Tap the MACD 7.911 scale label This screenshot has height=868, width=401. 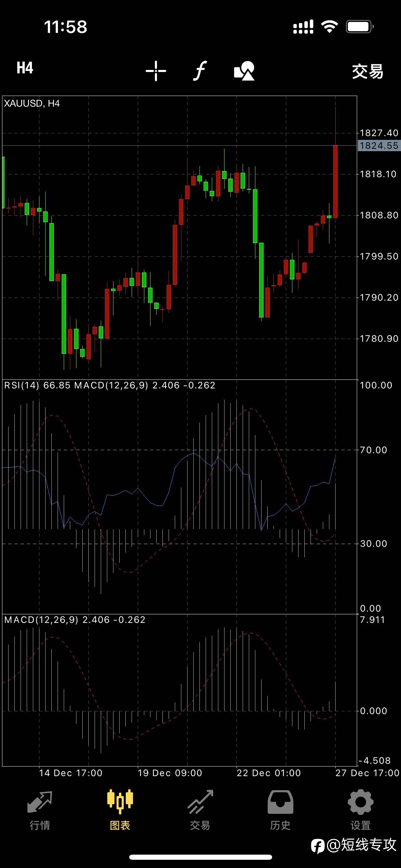372,620
